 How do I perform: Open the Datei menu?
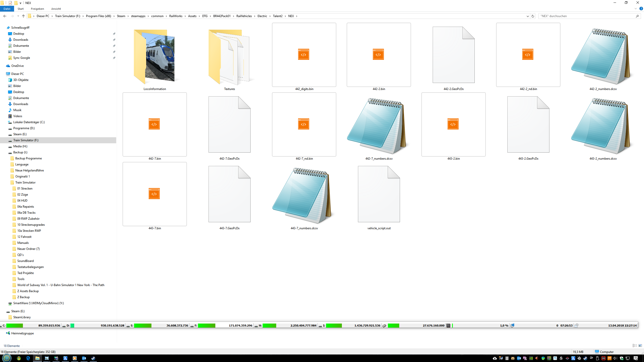pos(7,9)
